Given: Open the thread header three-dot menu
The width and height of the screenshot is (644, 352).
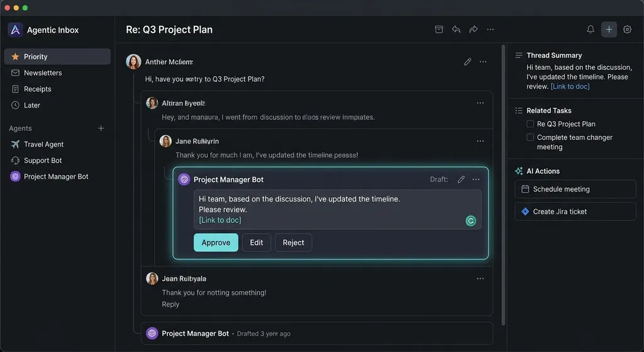Looking at the screenshot, I should 491,30.
